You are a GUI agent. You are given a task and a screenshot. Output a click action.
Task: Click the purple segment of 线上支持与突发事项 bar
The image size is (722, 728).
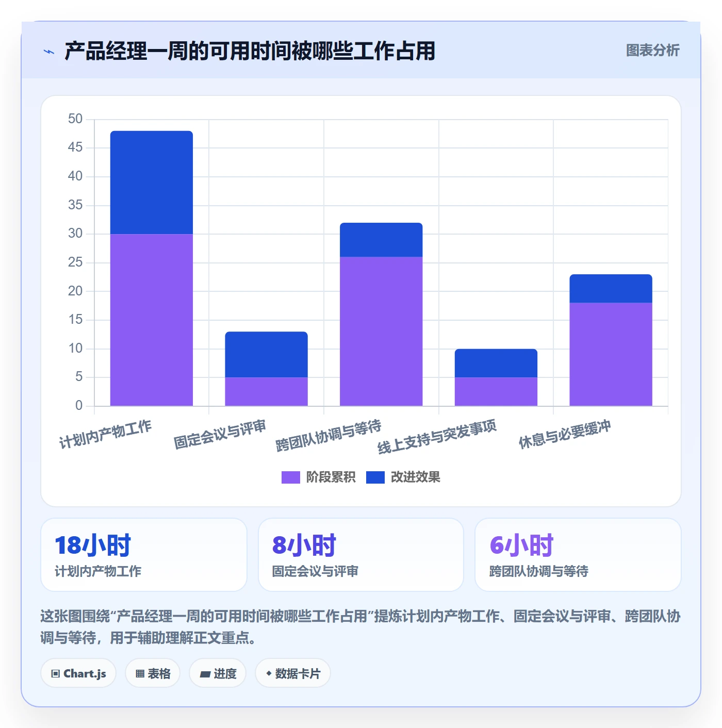(x=496, y=391)
